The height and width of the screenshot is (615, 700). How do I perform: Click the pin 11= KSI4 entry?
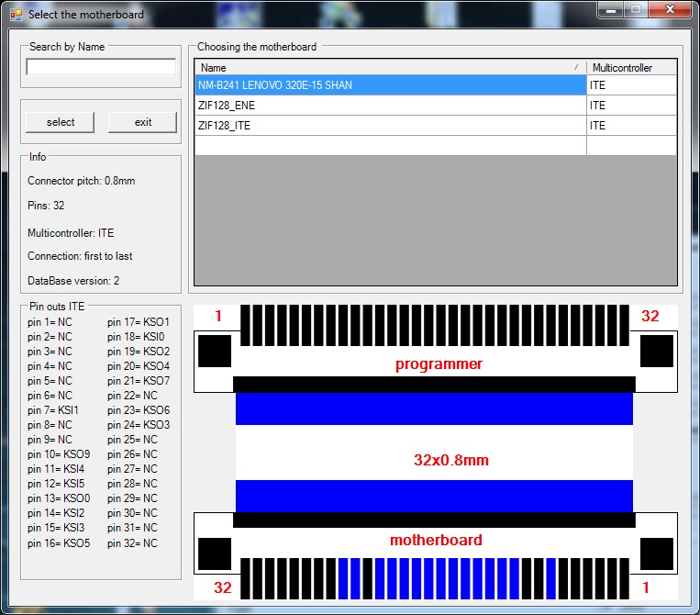tap(56, 469)
